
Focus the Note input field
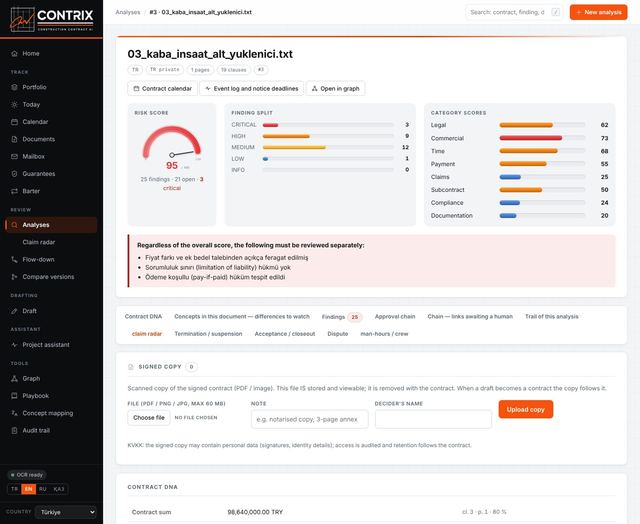pyautogui.click(x=310, y=419)
